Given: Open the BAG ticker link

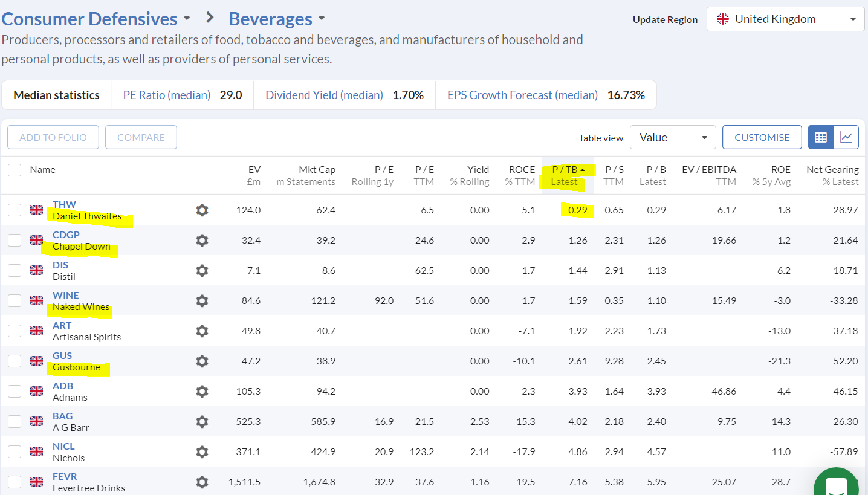Looking at the screenshot, I should [x=62, y=416].
